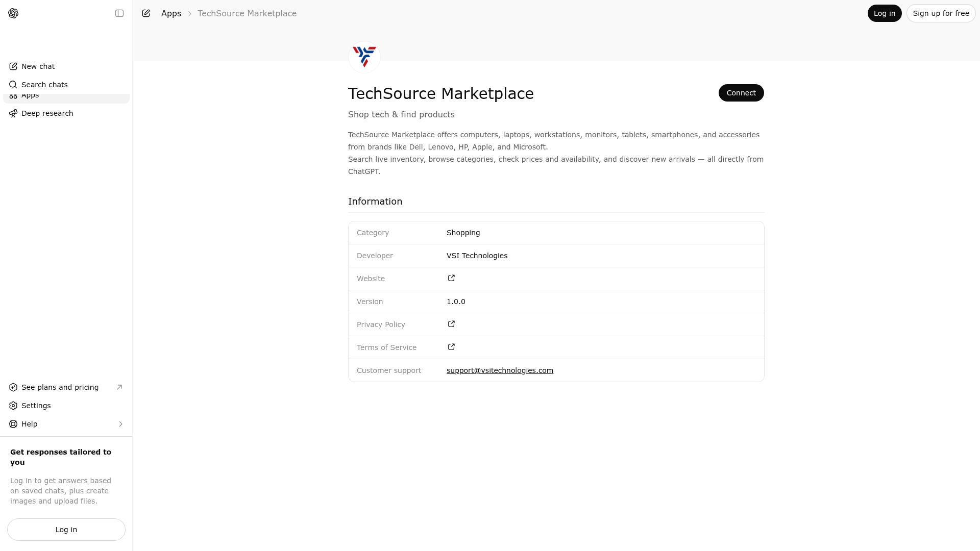Click the Log in button in header
Image resolution: width=980 pixels, height=551 pixels.
[x=885, y=13]
